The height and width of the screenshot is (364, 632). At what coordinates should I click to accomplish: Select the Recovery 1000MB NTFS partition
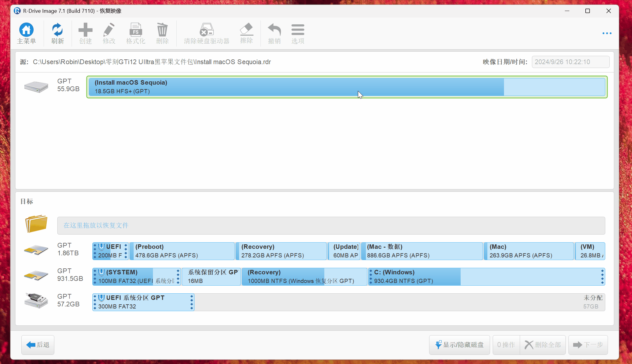click(304, 277)
